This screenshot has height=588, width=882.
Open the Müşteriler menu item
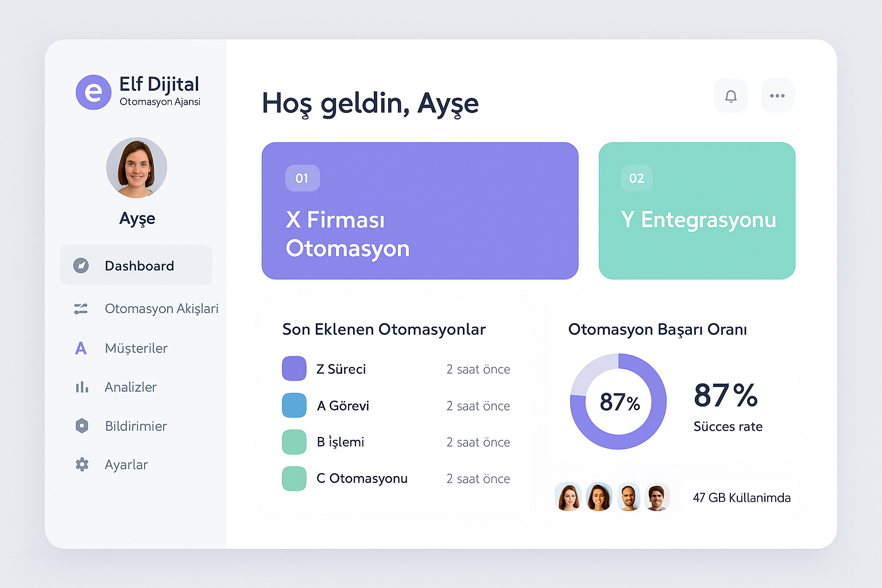[136, 348]
